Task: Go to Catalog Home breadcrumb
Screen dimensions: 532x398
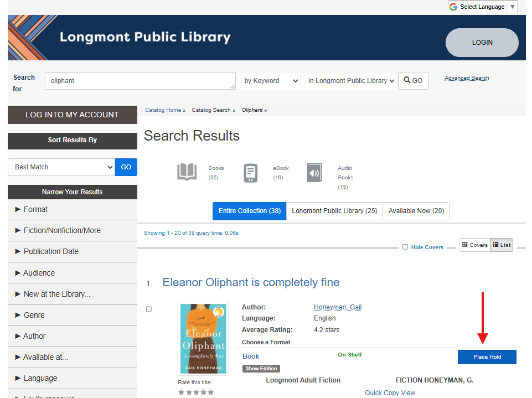Action: (x=163, y=110)
